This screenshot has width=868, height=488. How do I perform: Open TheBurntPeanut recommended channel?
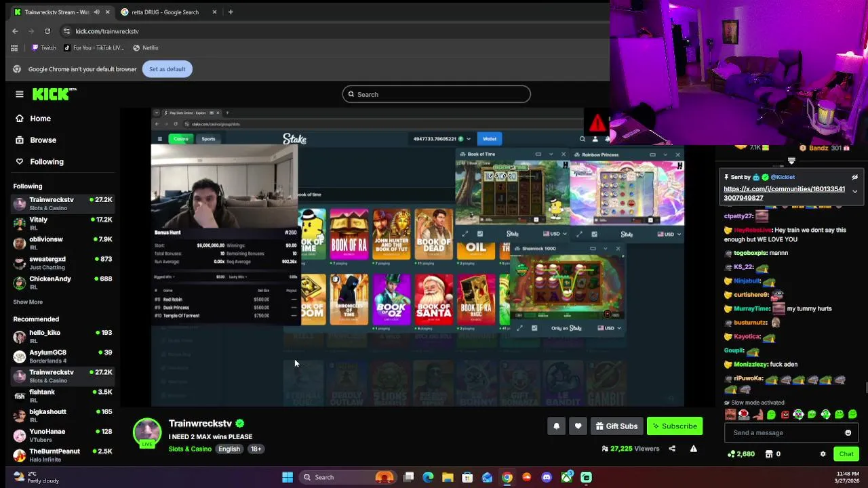coord(62,454)
